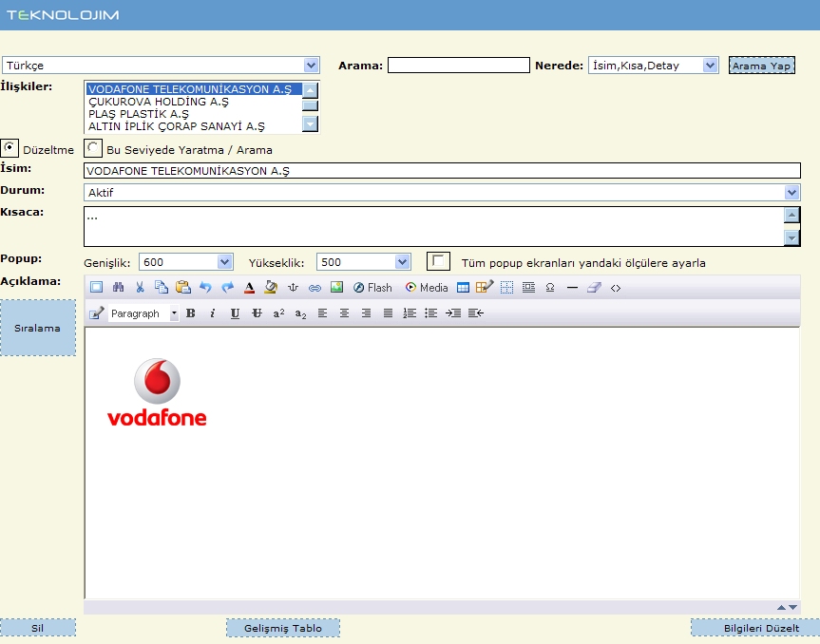View HTML source with angle brackets icon
The width and height of the screenshot is (820, 644).
(616, 288)
